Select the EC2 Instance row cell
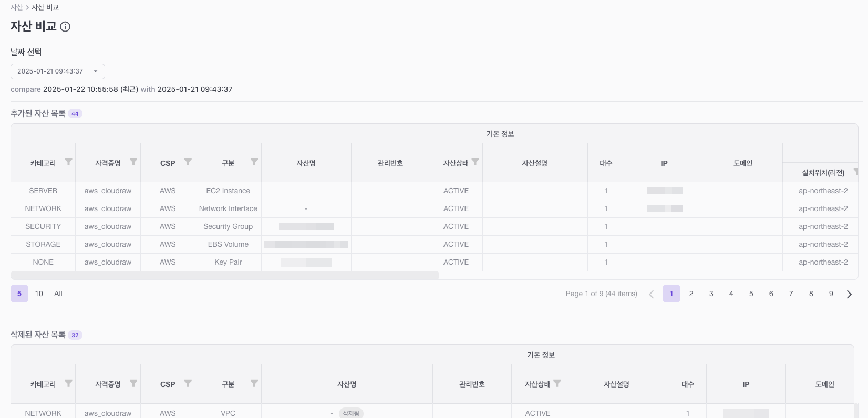 click(228, 191)
